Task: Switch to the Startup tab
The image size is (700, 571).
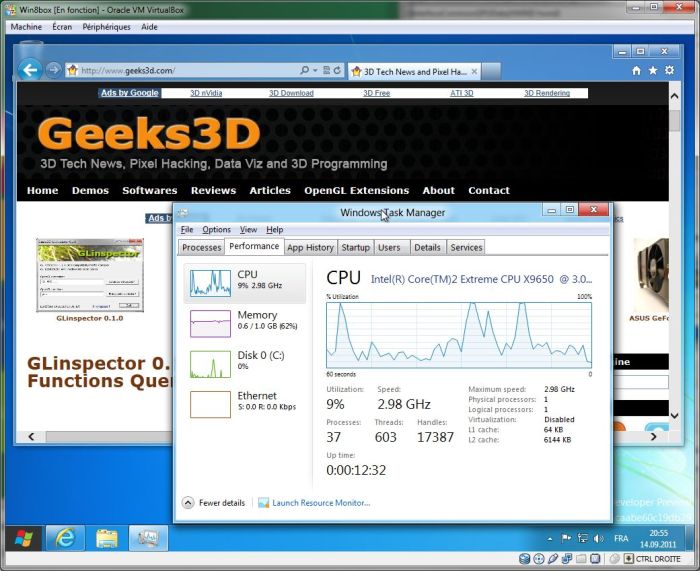Action: [x=355, y=247]
